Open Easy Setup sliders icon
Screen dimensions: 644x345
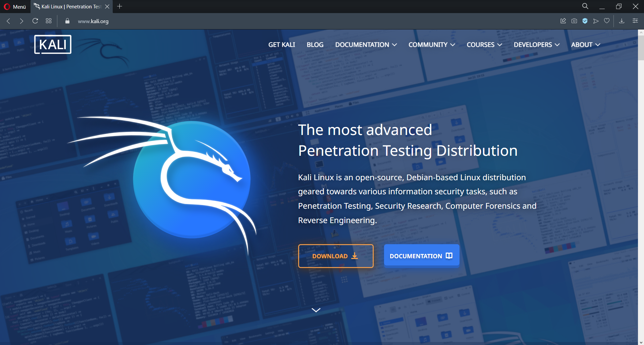tap(635, 21)
